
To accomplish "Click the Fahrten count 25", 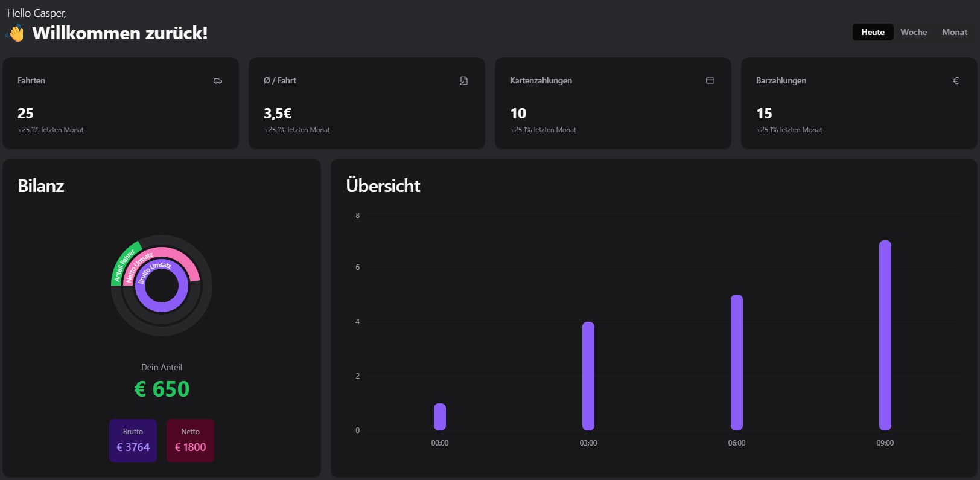I will [x=25, y=114].
